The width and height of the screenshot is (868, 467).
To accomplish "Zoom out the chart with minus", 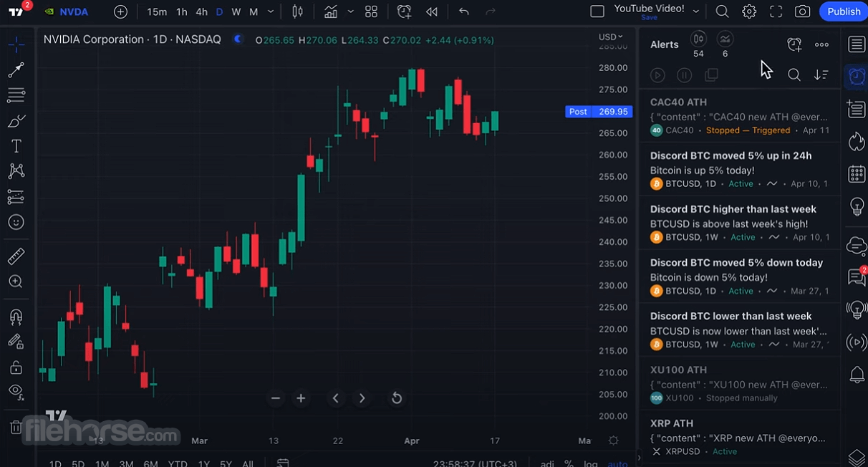I will tap(276, 398).
